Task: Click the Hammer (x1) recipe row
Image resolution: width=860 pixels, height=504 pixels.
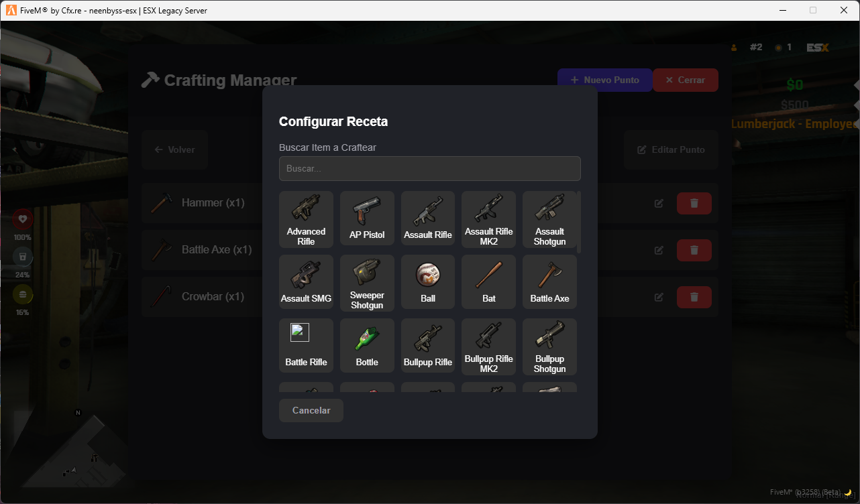Action: click(430, 203)
